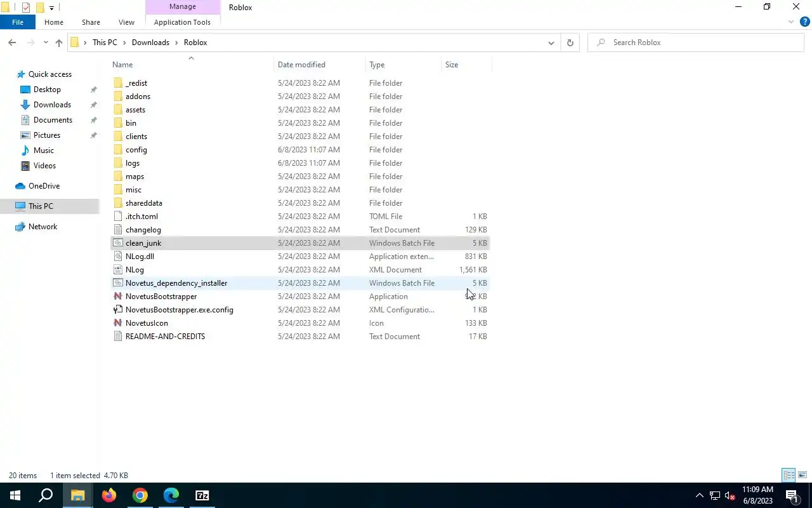Sort by Size column header
Image resolution: width=812 pixels, height=508 pixels.
[x=466, y=65]
